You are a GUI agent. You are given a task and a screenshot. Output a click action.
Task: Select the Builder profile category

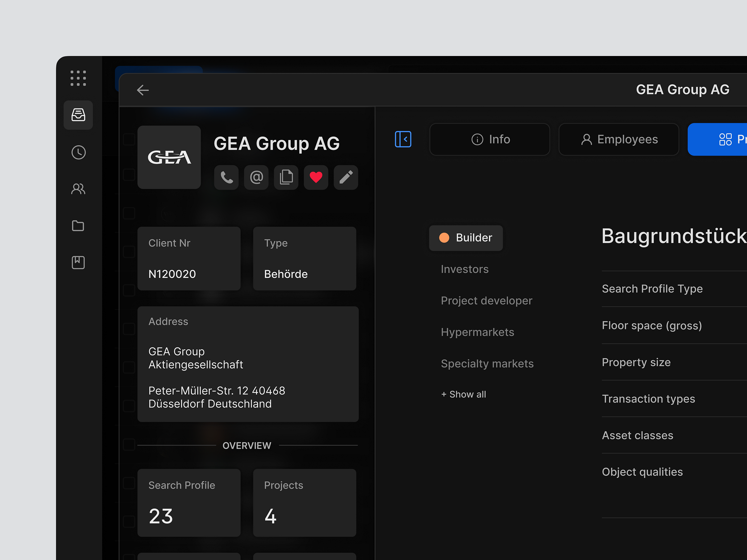[466, 238]
